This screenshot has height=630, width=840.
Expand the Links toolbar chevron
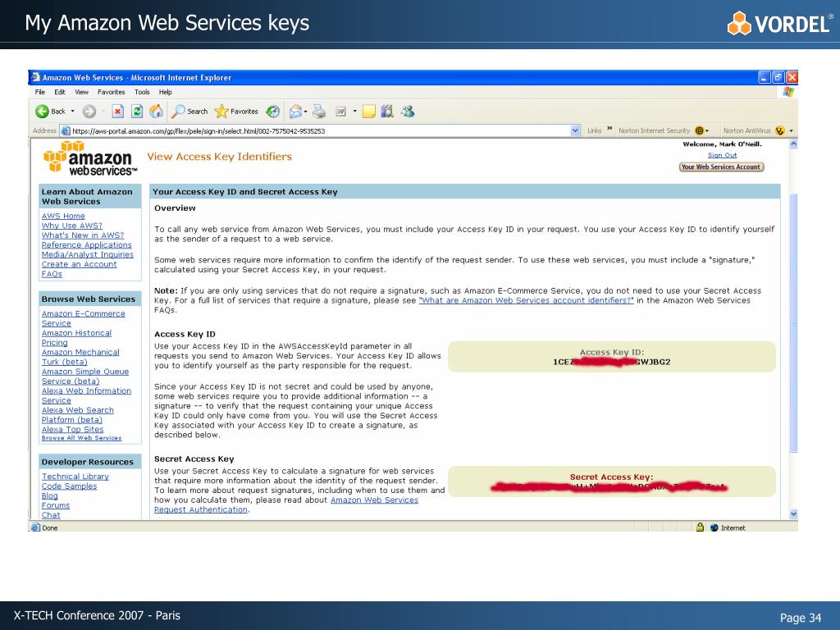pos(609,129)
